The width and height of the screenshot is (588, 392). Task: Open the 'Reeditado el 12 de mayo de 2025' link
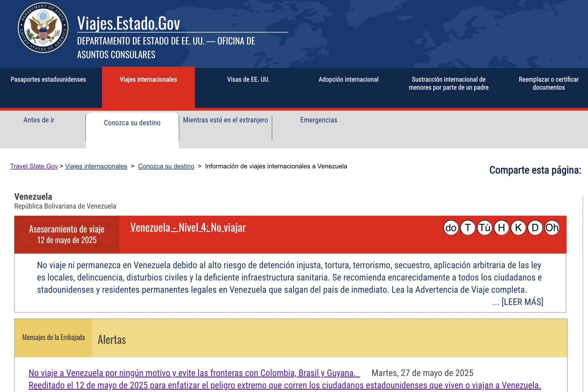point(285,385)
